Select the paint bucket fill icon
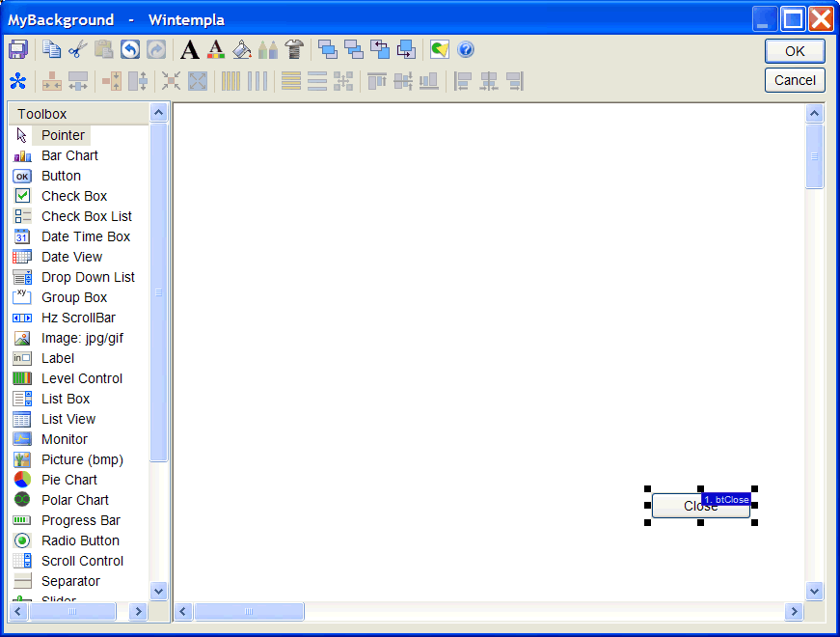The image size is (840, 637). coord(242,49)
